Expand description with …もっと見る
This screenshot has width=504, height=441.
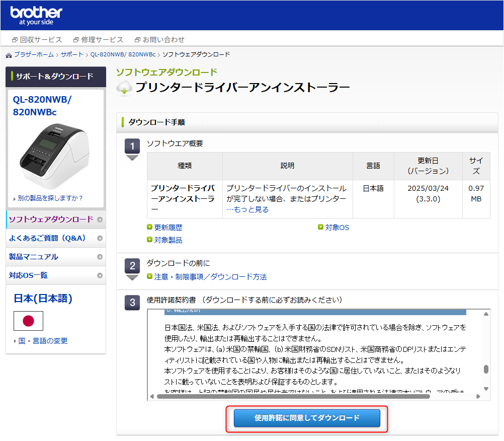click(247, 209)
